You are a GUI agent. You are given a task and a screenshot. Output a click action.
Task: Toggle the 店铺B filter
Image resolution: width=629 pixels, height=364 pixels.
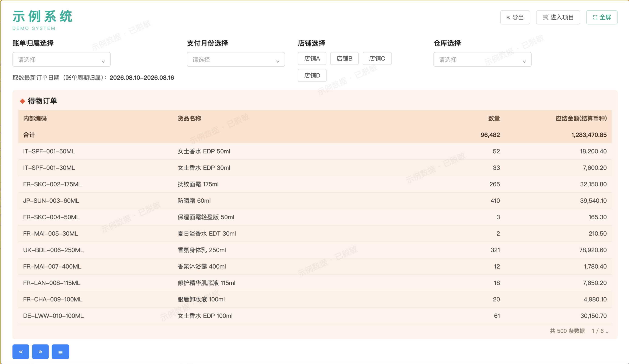pos(344,58)
